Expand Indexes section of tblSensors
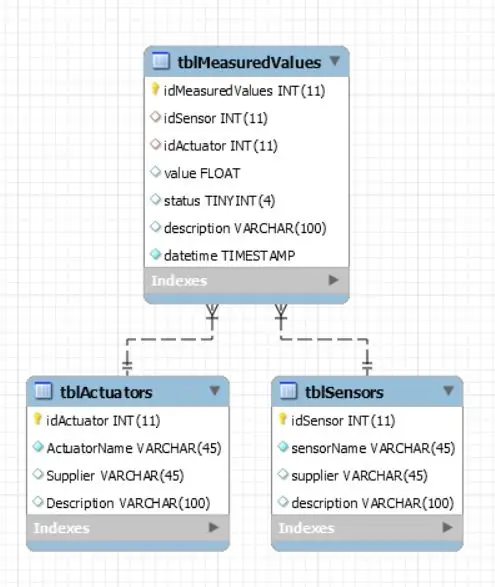The width and height of the screenshot is (495, 587). (x=447, y=527)
